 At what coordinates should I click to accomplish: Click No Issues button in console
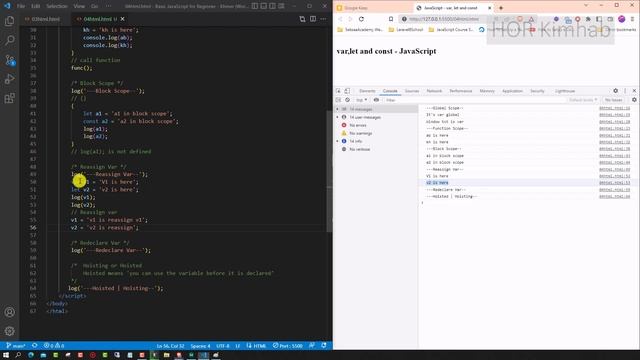tap(613, 100)
